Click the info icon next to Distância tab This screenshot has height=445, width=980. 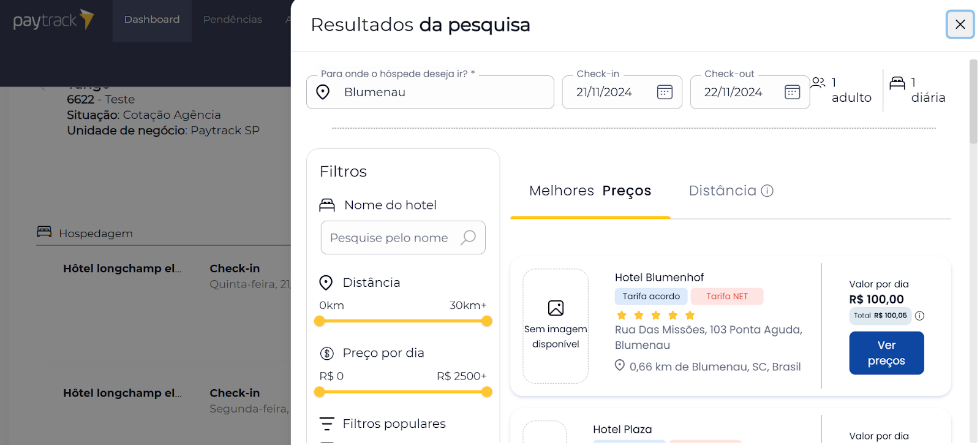pos(767,191)
